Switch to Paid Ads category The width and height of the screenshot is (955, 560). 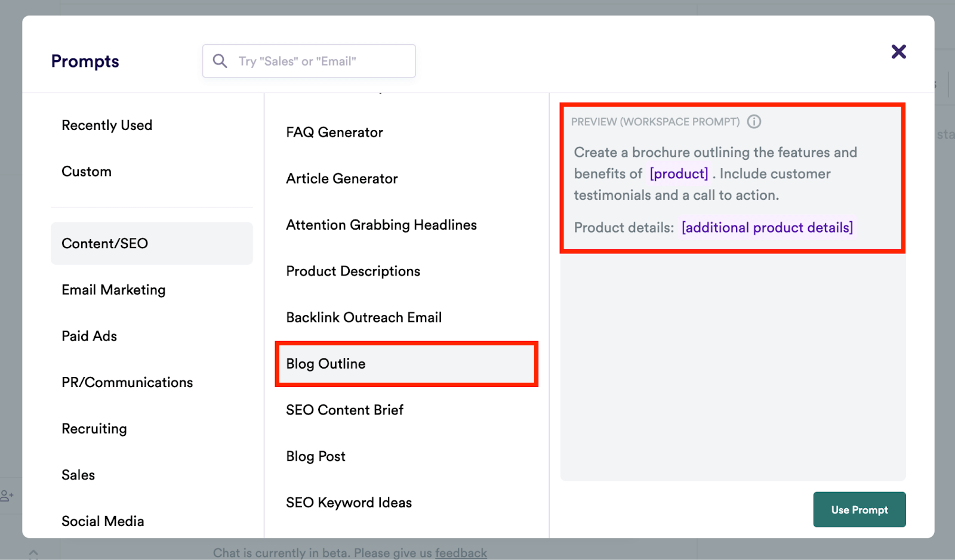coord(90,336)
